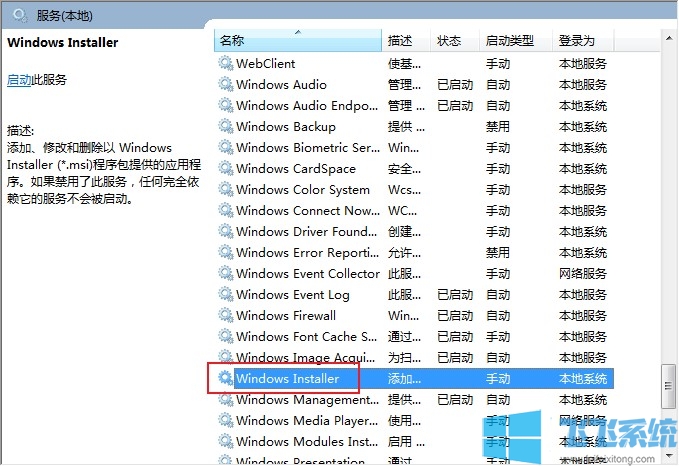Sort by the 描述 column header
679x466 pixels.
tap(406, 41)
